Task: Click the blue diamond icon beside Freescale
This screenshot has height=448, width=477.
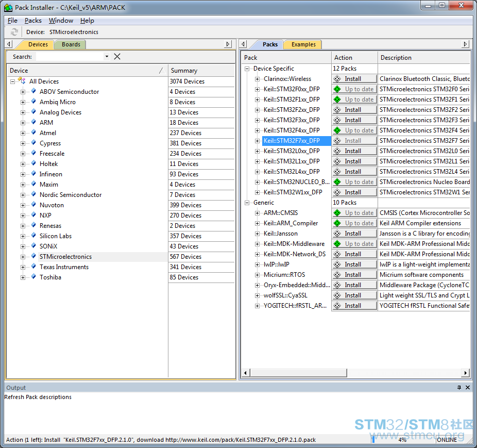Action: pyautogui.click(x=33, y=153)
